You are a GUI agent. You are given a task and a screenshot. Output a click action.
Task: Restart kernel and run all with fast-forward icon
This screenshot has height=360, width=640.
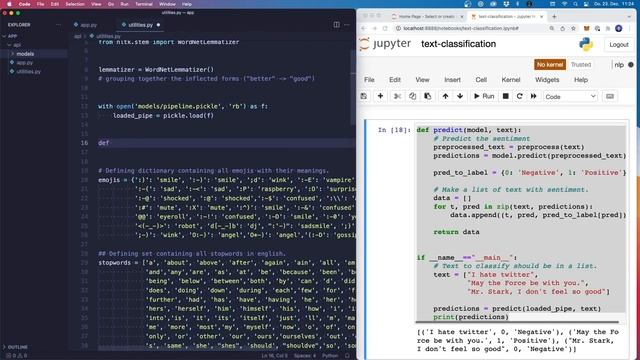pyautogui.click(x=533, y=96)
